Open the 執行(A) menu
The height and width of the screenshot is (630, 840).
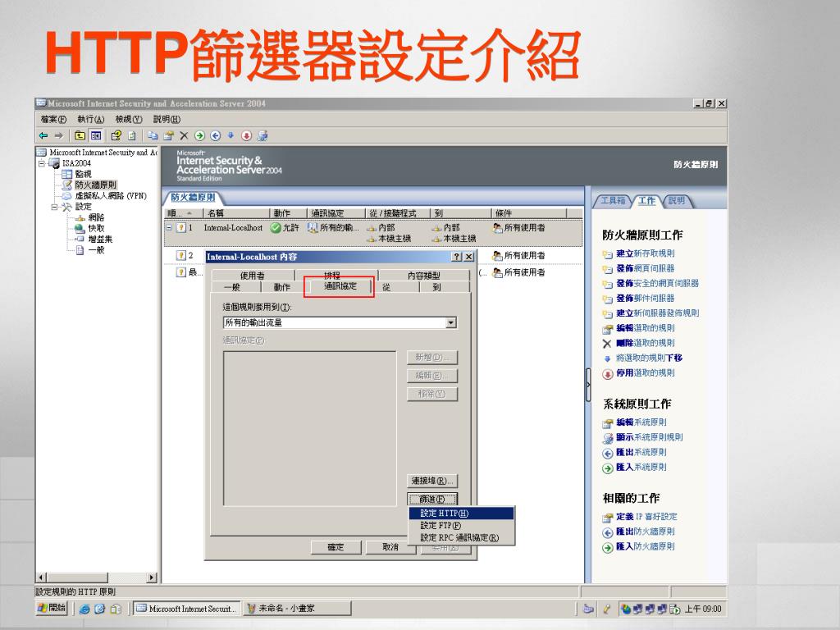click(90, 119)
